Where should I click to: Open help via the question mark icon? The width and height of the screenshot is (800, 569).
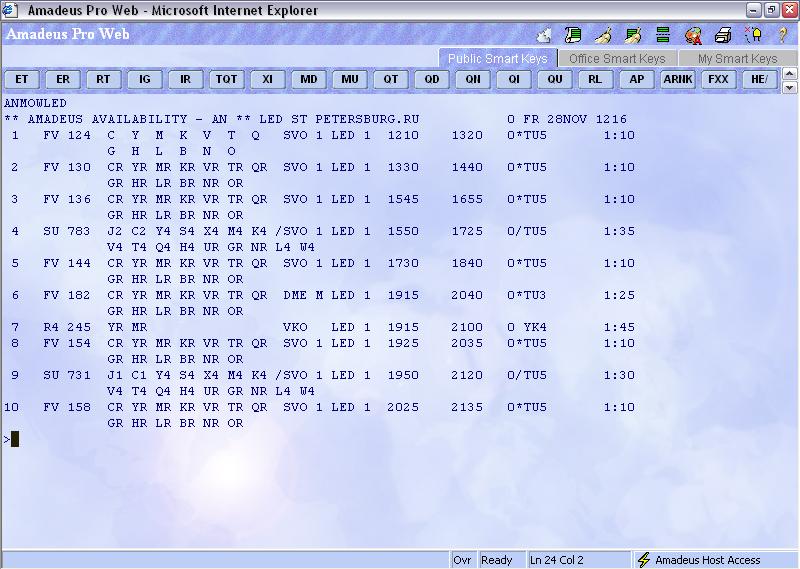(x=783, y=35)
